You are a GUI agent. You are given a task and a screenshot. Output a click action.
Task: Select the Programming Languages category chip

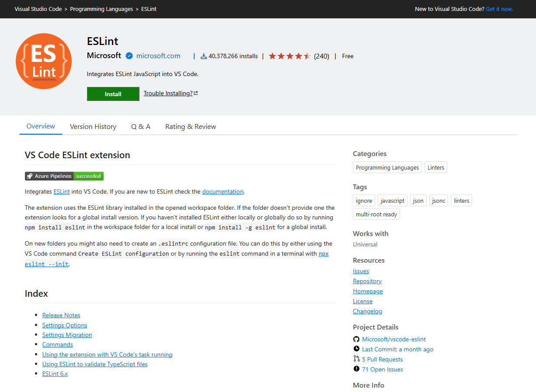pos(387,167)
